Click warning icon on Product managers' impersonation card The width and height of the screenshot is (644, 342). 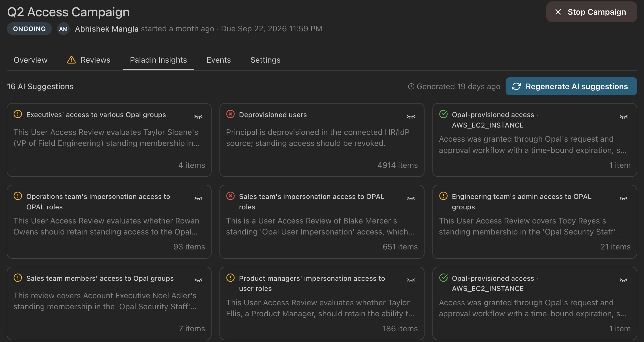click(x=230, y=278)
